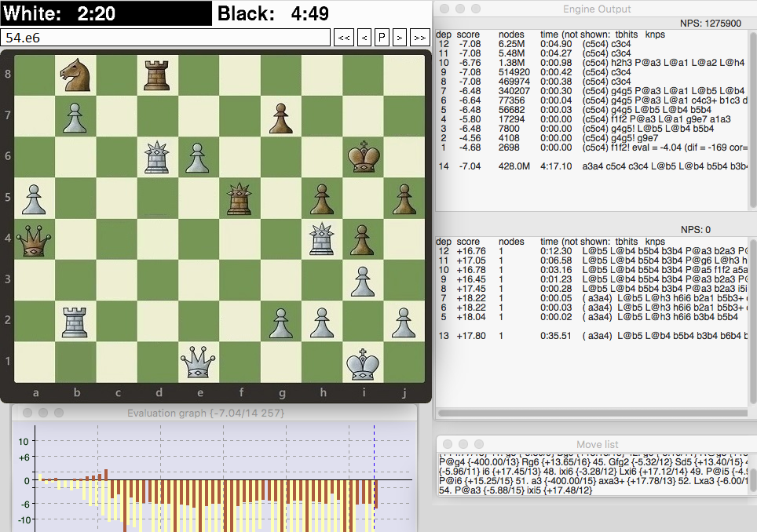
Task: Select the white queen on e1
Action: (x=199, y=363)
